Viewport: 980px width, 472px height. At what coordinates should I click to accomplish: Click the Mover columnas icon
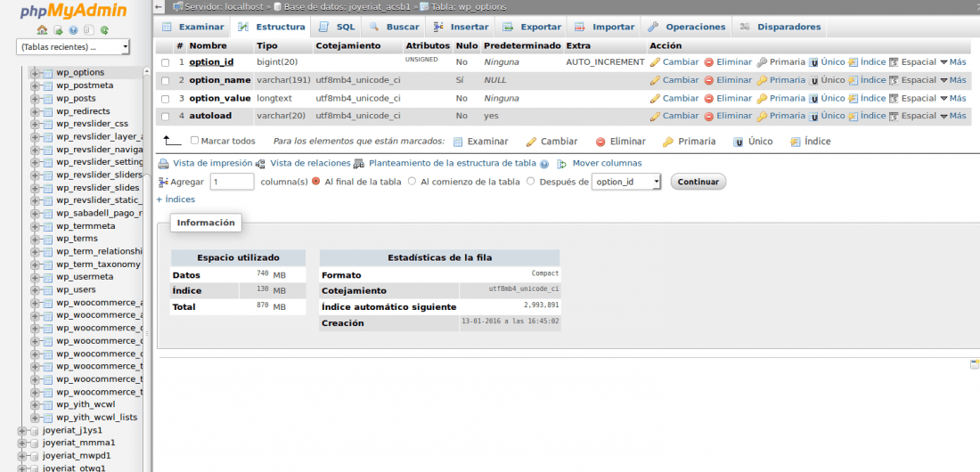561,164
